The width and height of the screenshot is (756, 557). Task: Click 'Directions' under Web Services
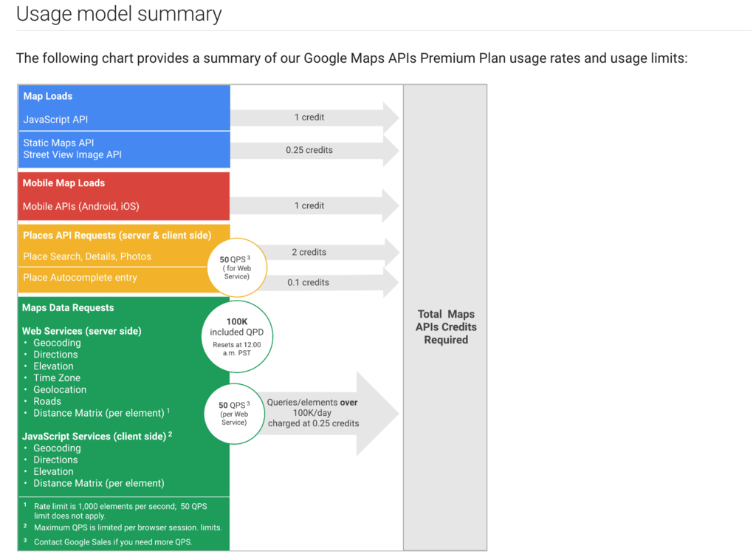pos(55,355)
